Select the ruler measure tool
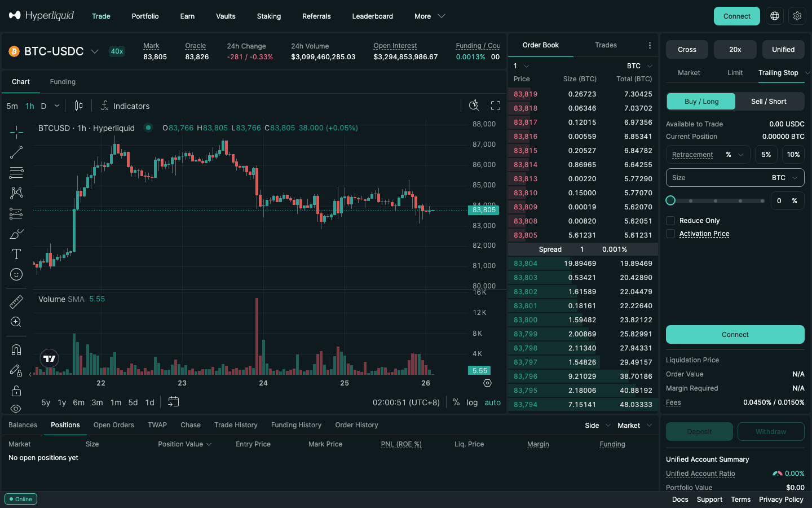The image size is (812, 508). (16, 302)
